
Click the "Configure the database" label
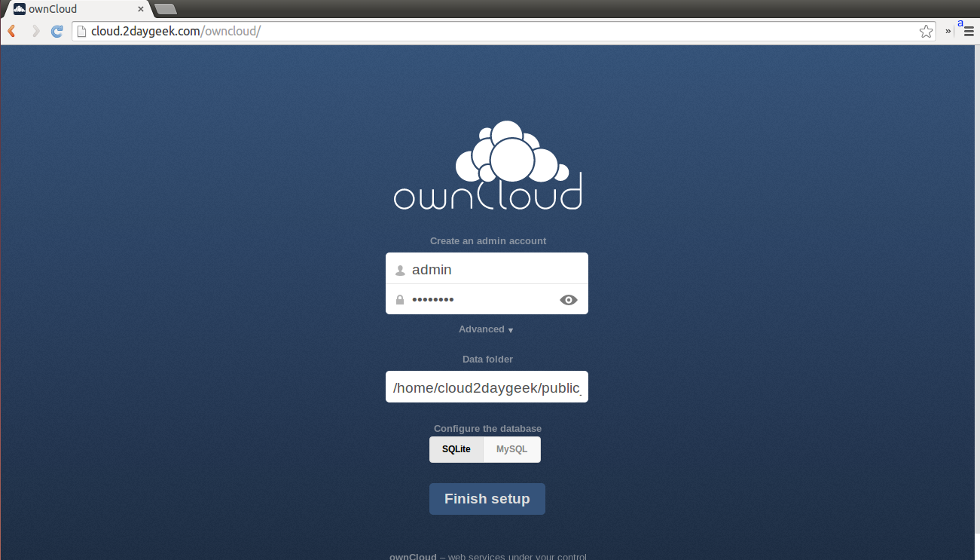487,429
